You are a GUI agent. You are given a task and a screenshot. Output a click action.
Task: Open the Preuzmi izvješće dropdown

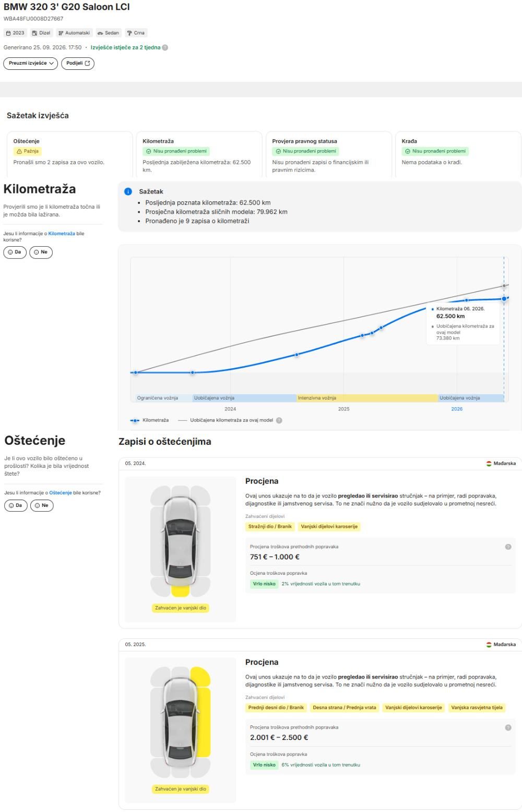point(31,63)
